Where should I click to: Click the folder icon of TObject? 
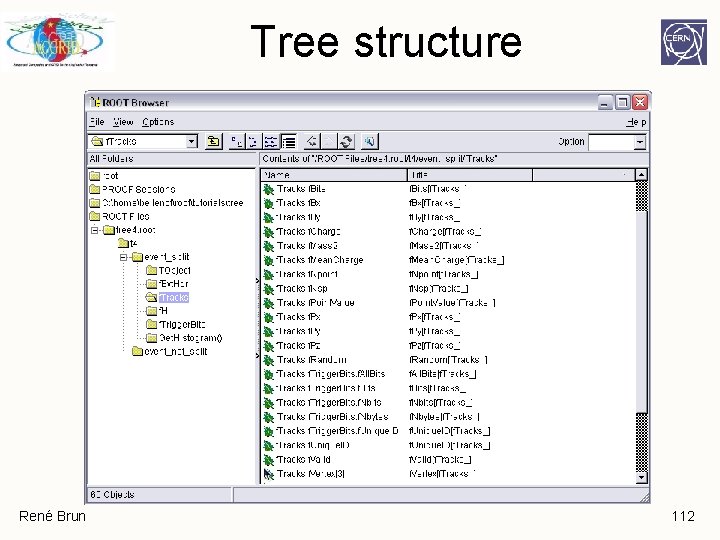(x=151, y=270)
